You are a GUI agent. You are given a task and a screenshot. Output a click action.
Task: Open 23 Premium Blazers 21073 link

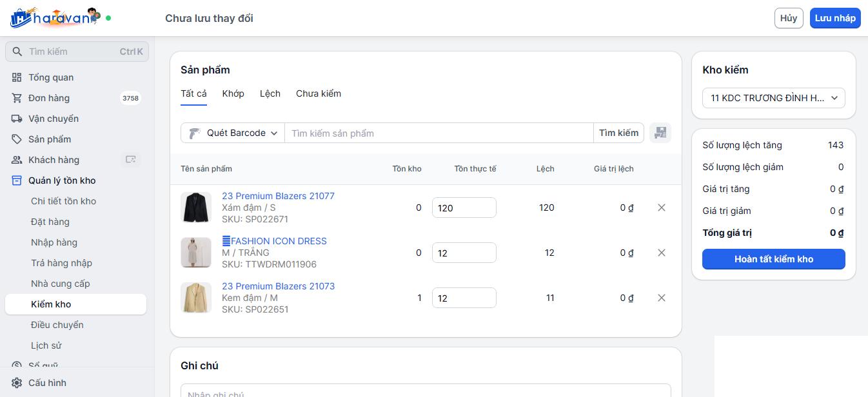(278, 286)
